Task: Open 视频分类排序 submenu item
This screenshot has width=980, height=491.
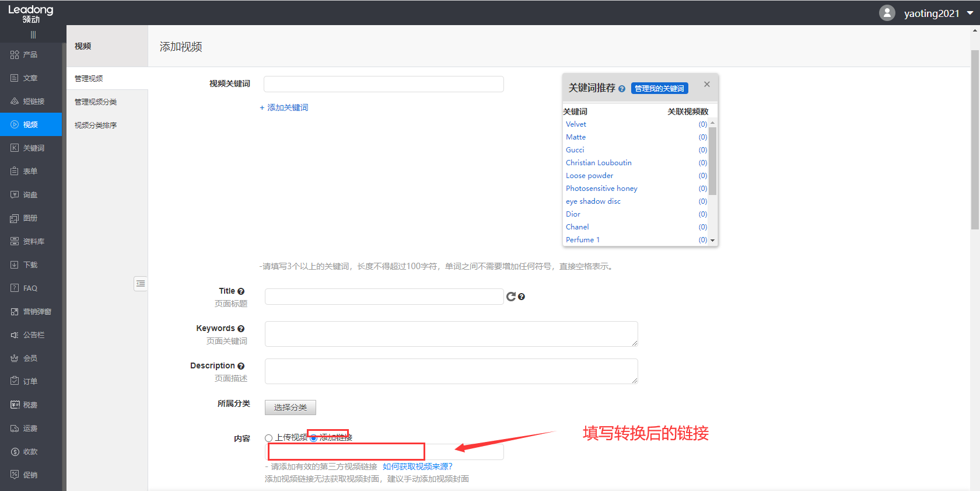Action: (x=96, y=126)
